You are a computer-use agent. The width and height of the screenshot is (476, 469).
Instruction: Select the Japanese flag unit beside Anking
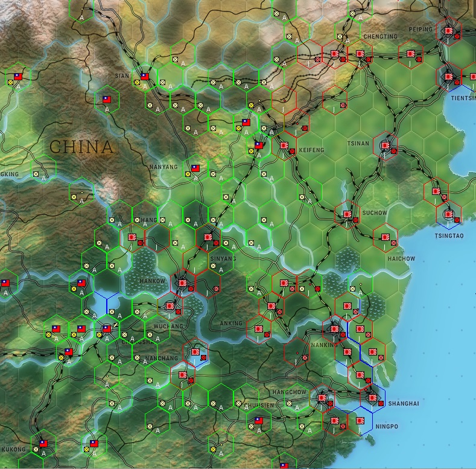pyautogui.click(x=259, y=329)
